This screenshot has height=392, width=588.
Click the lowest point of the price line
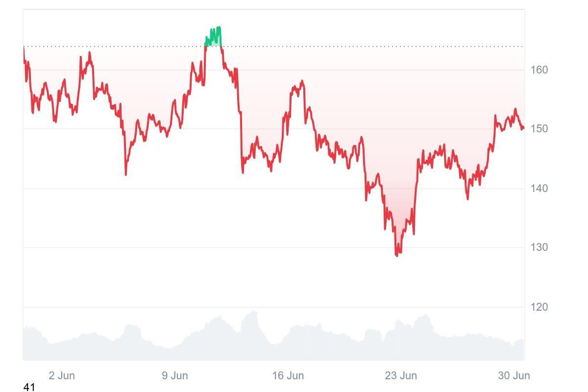click(397, 255)
